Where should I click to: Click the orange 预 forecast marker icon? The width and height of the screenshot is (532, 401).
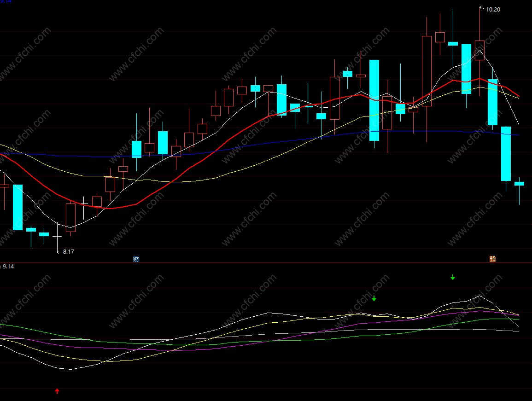[493, 259]
